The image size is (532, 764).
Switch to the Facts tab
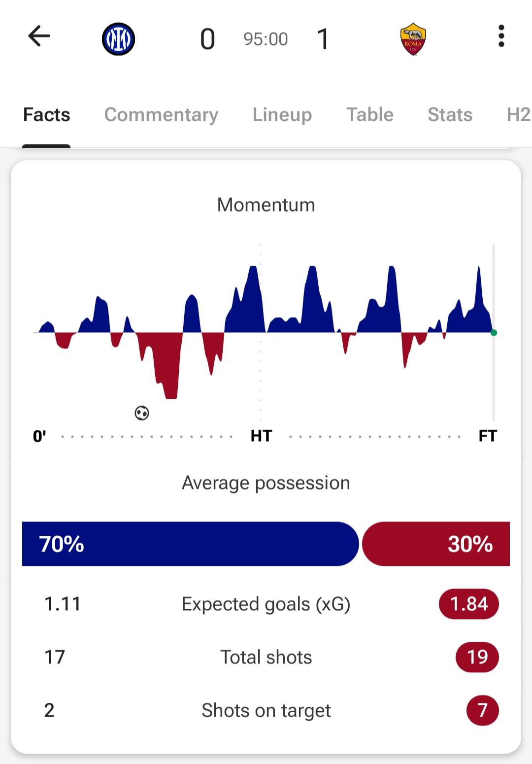[x=47, y=115]
